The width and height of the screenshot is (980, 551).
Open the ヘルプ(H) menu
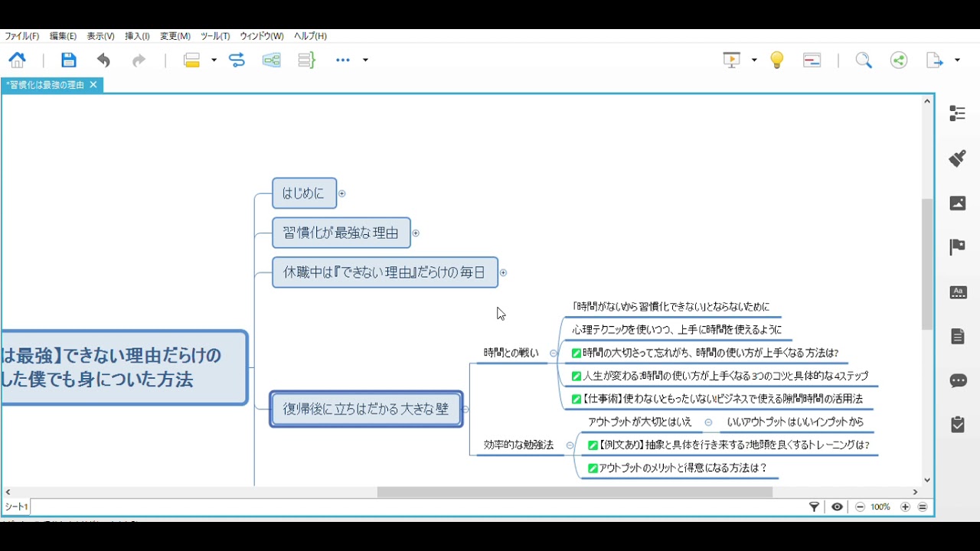coord(310,36)
